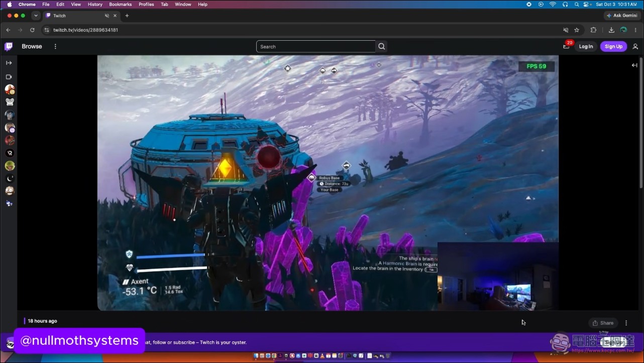Open the black R logo channel
This screenshot has height=363, width=644.
(10, 153)
